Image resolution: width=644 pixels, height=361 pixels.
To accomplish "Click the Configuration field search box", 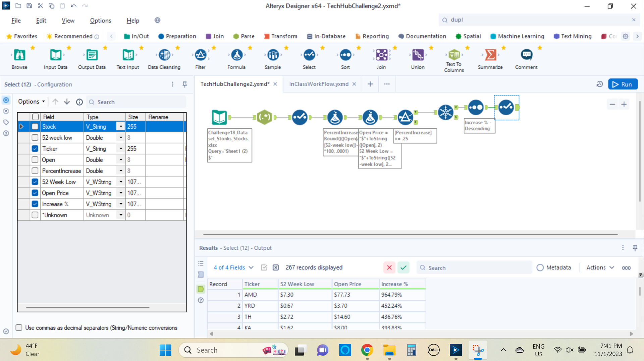I will [x=136, y=102].
